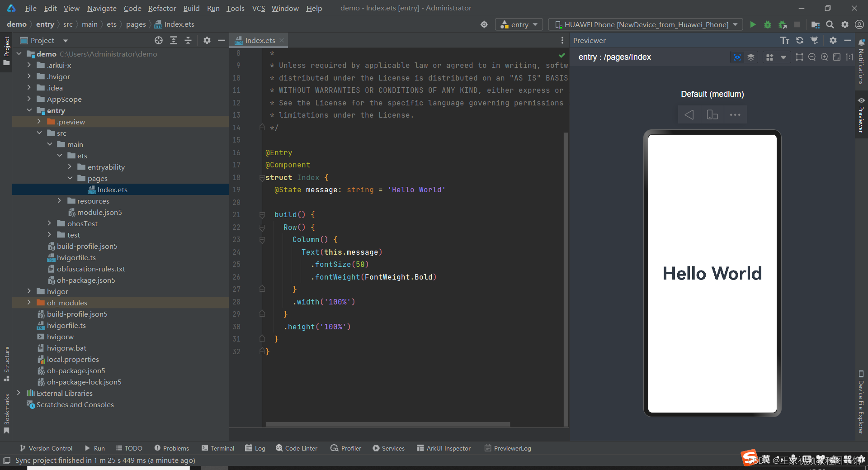Image resolution: width=868 pixels, height=470 pixels.
Task: Click the device manager target icon
Action: coord(484,24)
